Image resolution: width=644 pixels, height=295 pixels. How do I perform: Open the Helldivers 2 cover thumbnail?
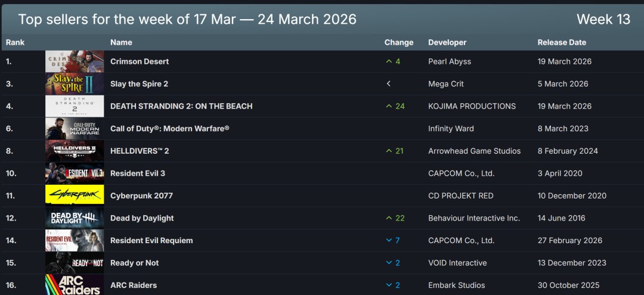(75, 151)
